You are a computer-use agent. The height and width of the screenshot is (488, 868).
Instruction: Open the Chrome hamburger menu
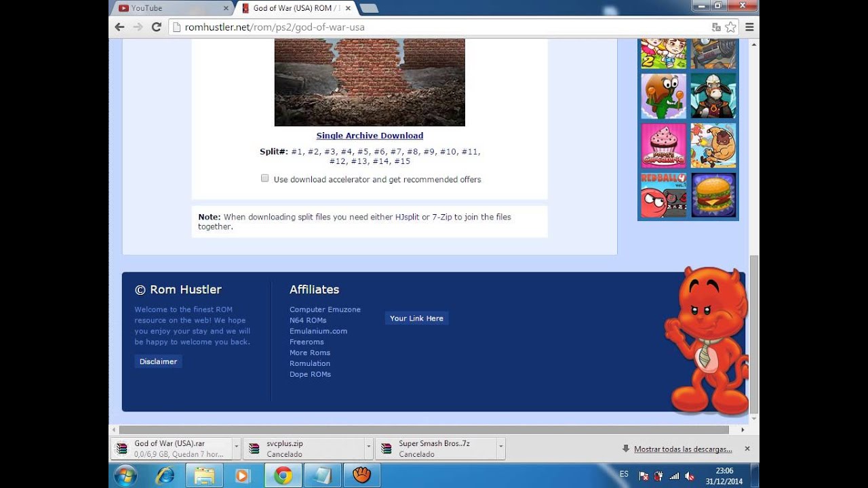[x=749, y=27]
